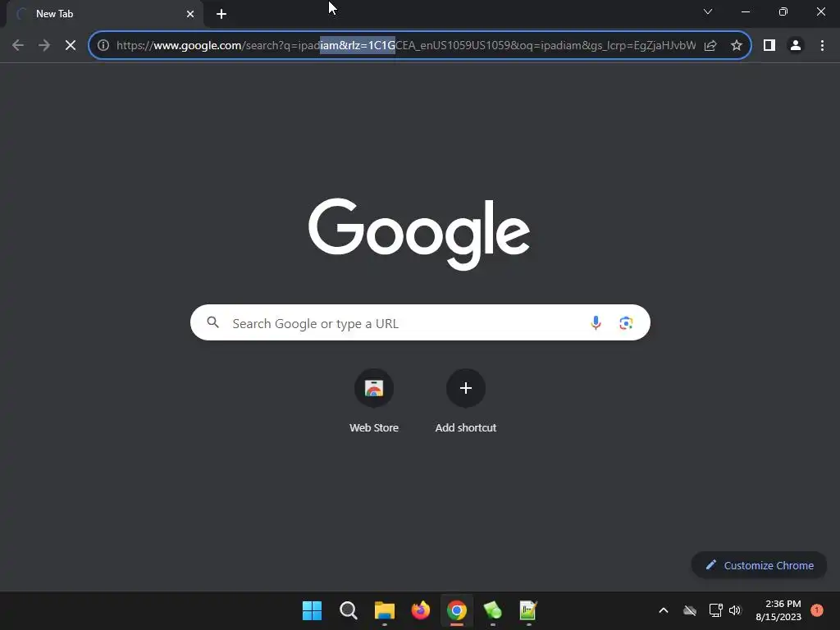This screenshot has height=630, width=840.
Task: View site information icon in address bar
Action: coord(103,46)
